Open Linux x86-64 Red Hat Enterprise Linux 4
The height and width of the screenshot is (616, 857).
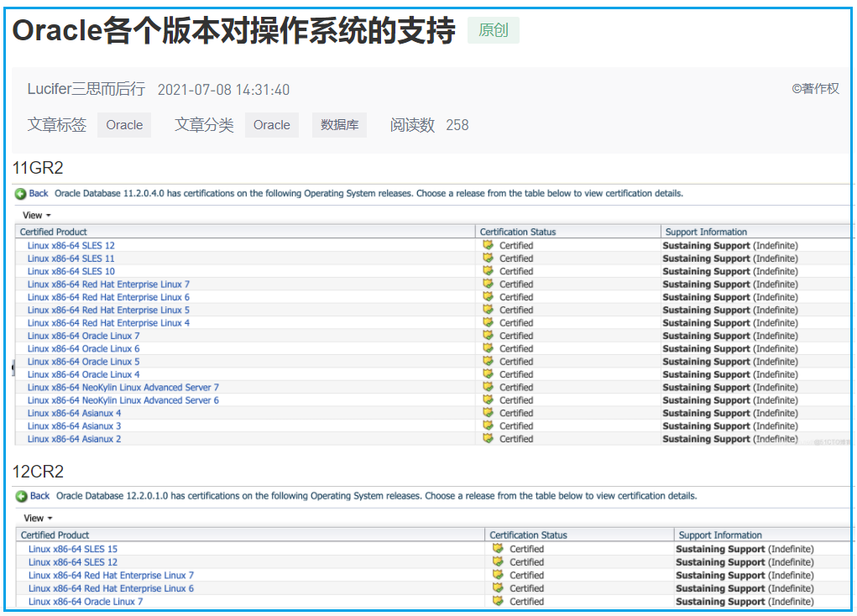(x=109, y=323)
